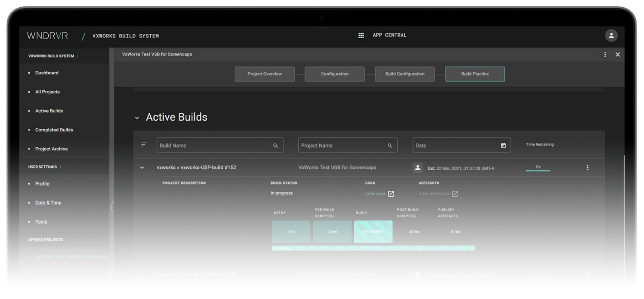This screenshot has height=299, width=644.
Task: Click the Project Name filter field
Action: click(x=342, y=146)
